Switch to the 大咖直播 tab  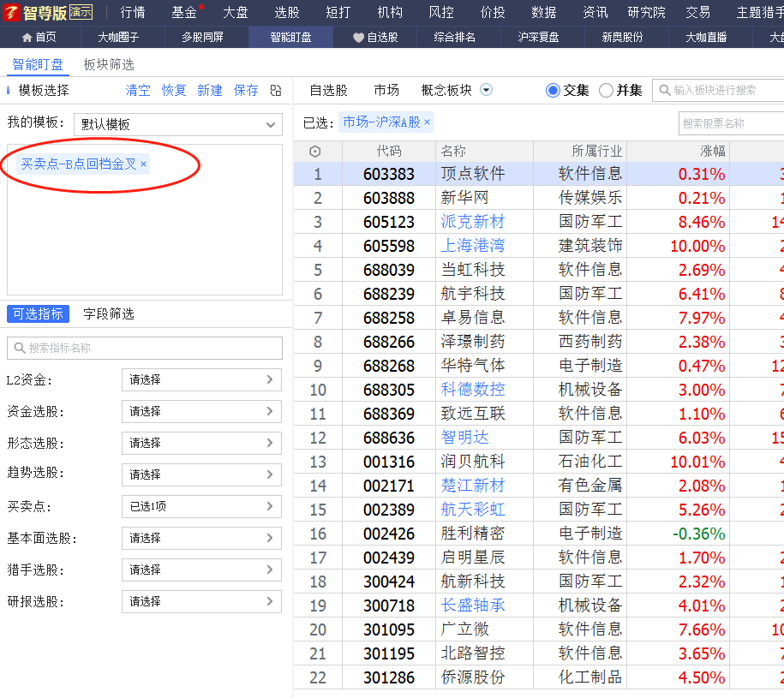tap(707, 38)
